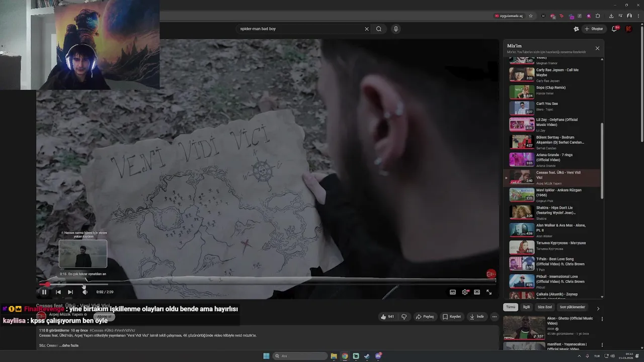The height and width of the screenshot is (362, 644).
Task: Click the flower-shaped icon beside Oluştur
Action: tap(576, 29)
